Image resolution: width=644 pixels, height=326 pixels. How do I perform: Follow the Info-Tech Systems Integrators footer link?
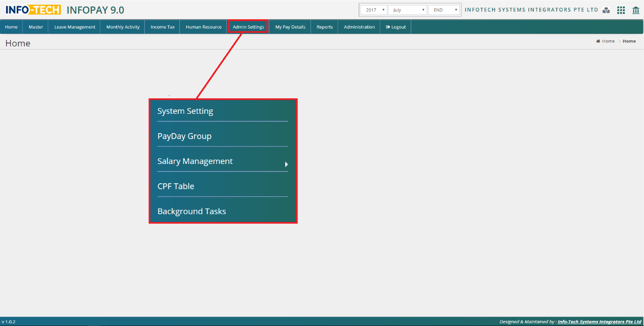599,322
